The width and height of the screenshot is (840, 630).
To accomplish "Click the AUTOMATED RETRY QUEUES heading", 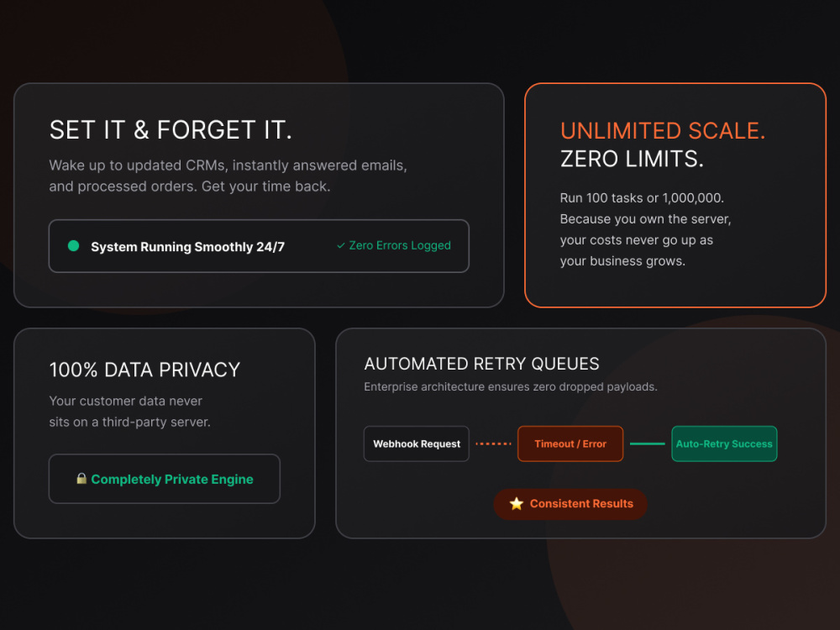I will point(481,364).
